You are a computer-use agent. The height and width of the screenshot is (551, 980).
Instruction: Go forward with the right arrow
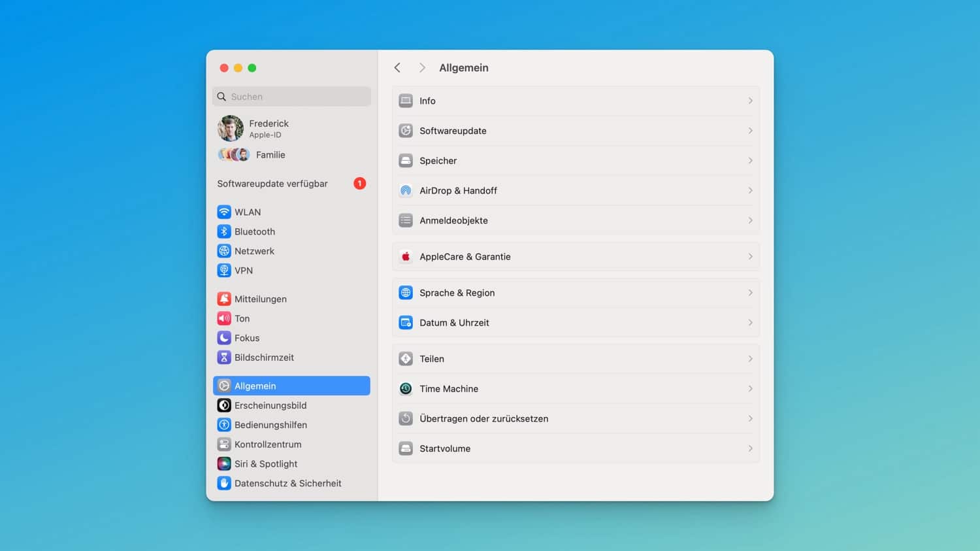(x=422, y=68)
